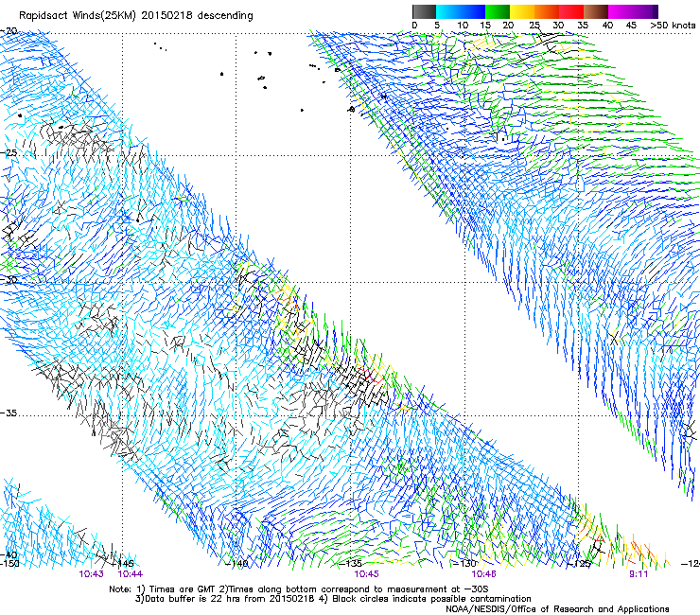This screenshot has width=700, height=615.
Task: Click the '-125' longitude label
Action: [x=579, y=564]
